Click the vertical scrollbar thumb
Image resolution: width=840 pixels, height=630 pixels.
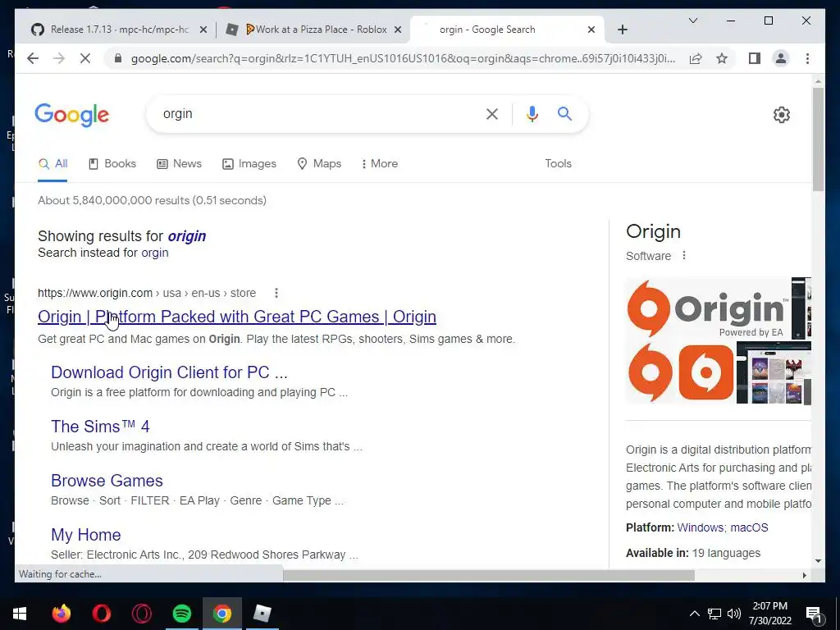click(818, 139)
